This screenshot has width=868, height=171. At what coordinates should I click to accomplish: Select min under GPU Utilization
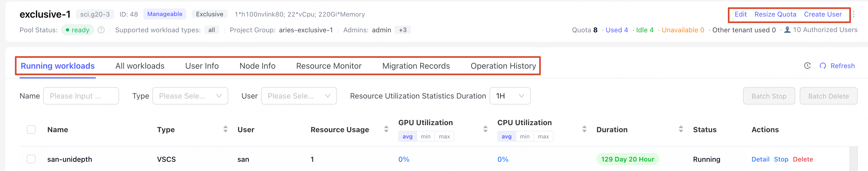(426, 137)
